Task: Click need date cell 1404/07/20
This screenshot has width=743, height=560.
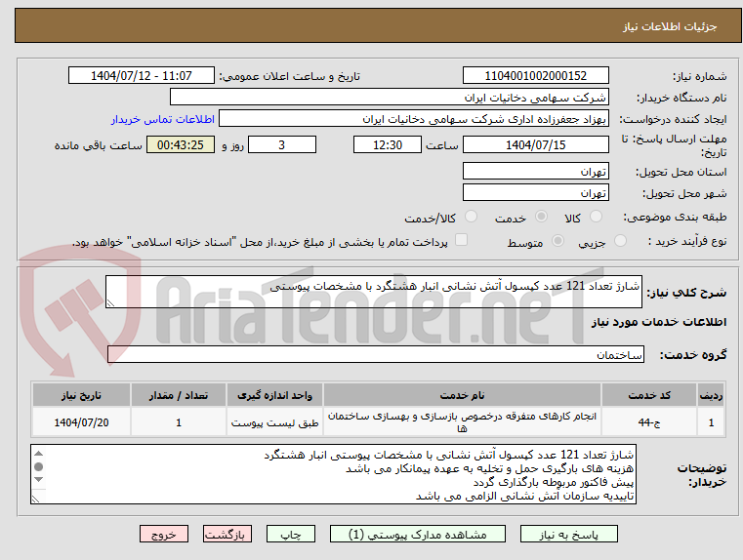Action: click(81, 422)
